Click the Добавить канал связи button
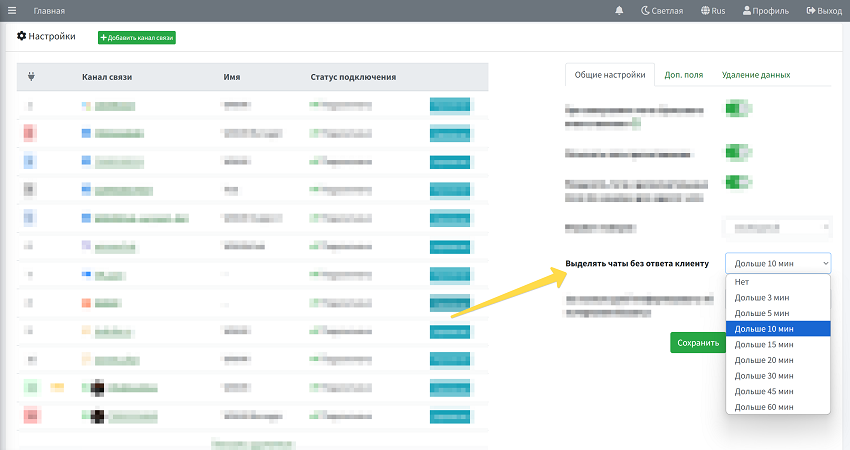850x450 pixels. pos(137,37)
